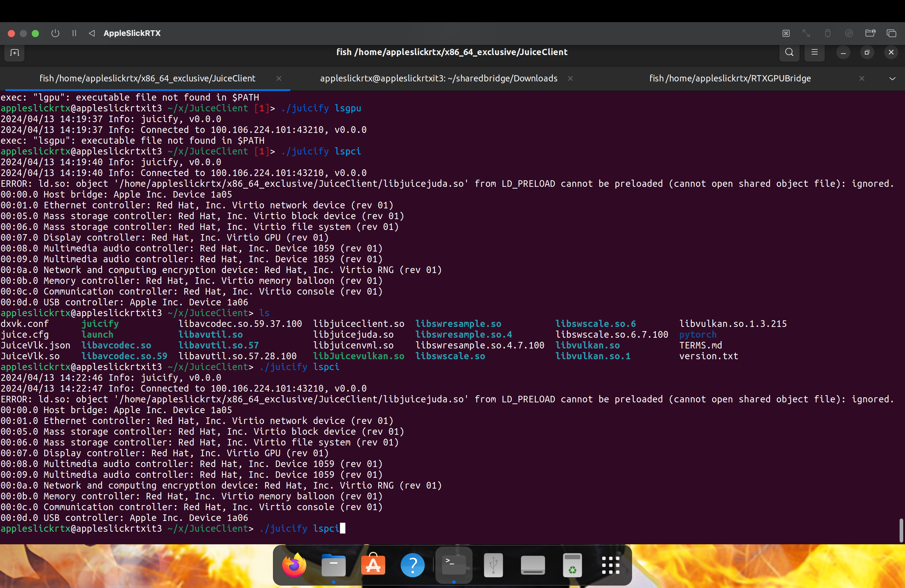The height and width of the screenshot is (588, 905).
Task: Pause the AppleSlickRTX virtual machine
Action: click(x=74, y=34)
